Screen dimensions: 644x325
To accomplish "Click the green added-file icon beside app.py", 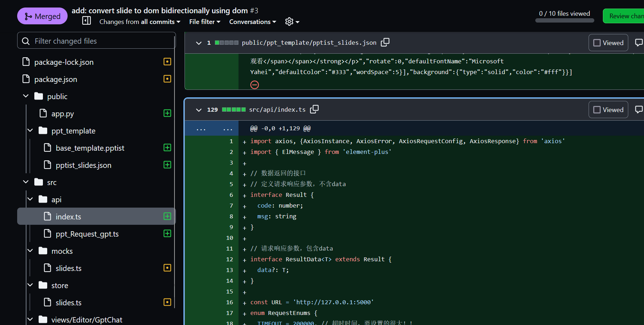I will (x=167, y=113).
